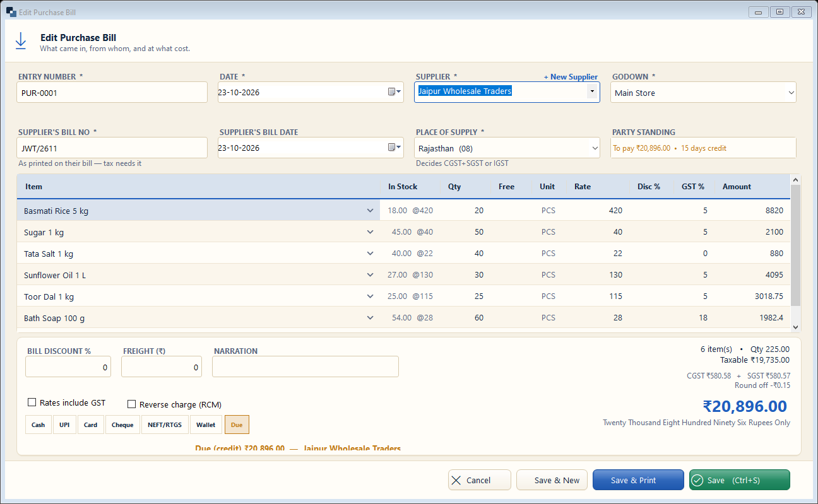The width and height of the screenshot is (818, 504).
Task: Select Card payment mode
Action: pyautogui.click(x=91, y=425)
